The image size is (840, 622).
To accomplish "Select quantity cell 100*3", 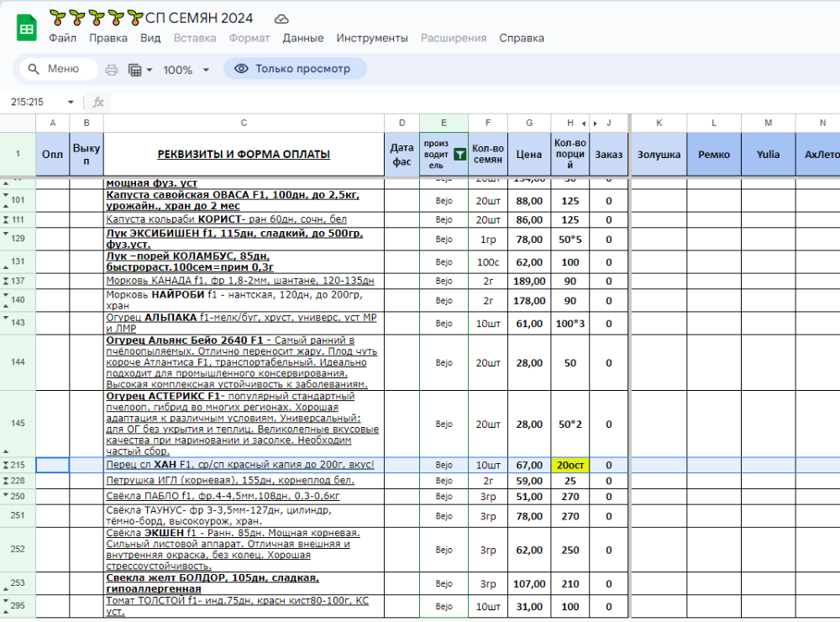I will click(x=570, y=324).
